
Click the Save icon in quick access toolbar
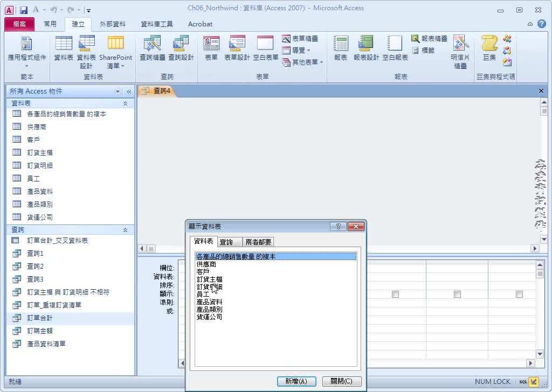pyautogui.click(x=23, y=10)
